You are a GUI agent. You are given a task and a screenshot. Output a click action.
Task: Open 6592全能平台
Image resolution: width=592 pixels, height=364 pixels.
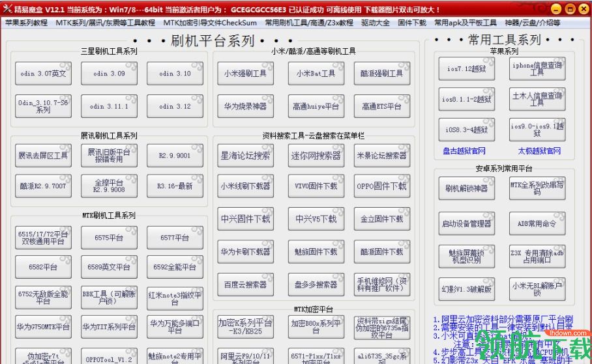point(175,267)
